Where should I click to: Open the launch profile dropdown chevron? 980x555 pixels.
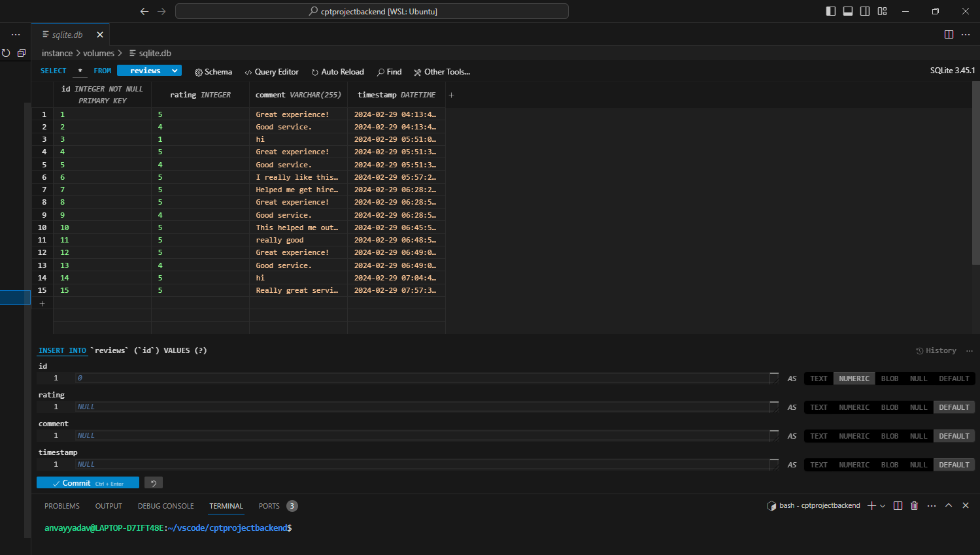point(883,505)
